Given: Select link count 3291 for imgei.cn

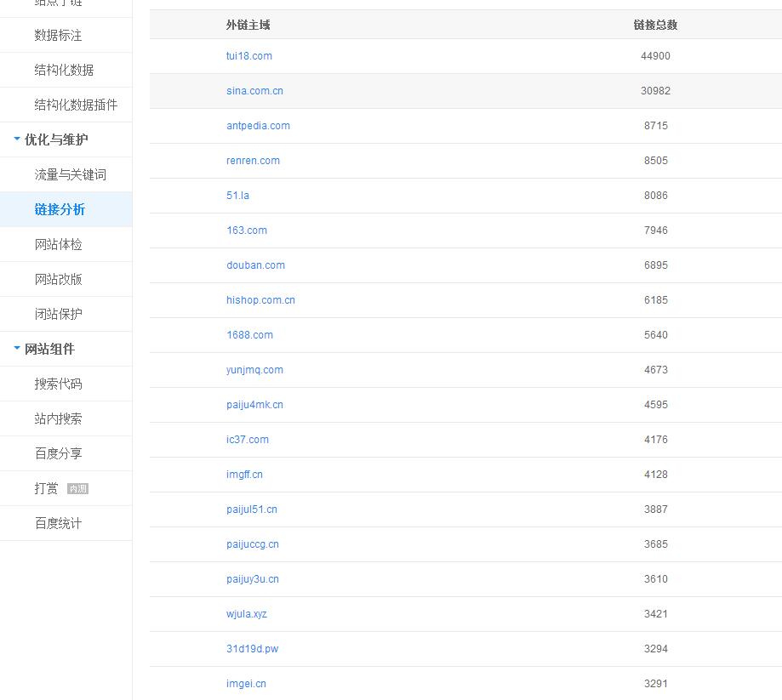Looking at the screenshot, I should tap(655, 684).
